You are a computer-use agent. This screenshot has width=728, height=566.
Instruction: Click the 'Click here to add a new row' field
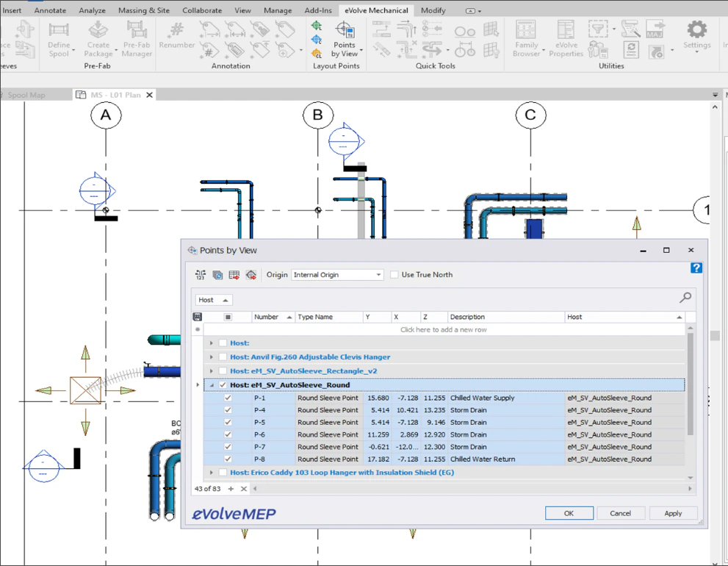[x=443, y=330]
